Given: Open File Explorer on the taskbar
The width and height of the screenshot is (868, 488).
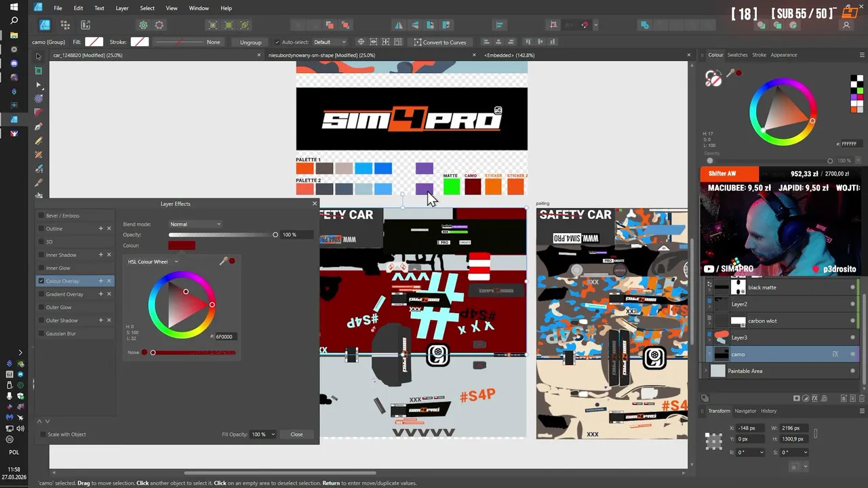Looking at the screenshot, I should (x=14, y=35).
